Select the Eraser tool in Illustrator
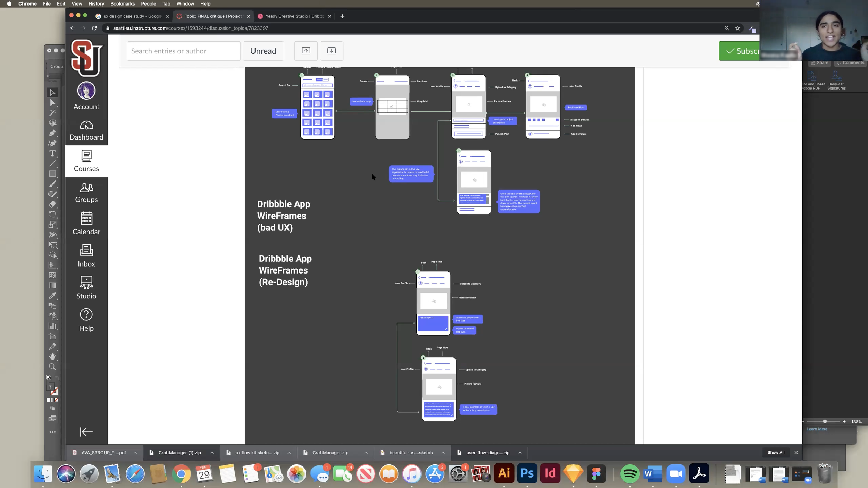This screenshot has height=488, width=868. [x=52, y=204]
